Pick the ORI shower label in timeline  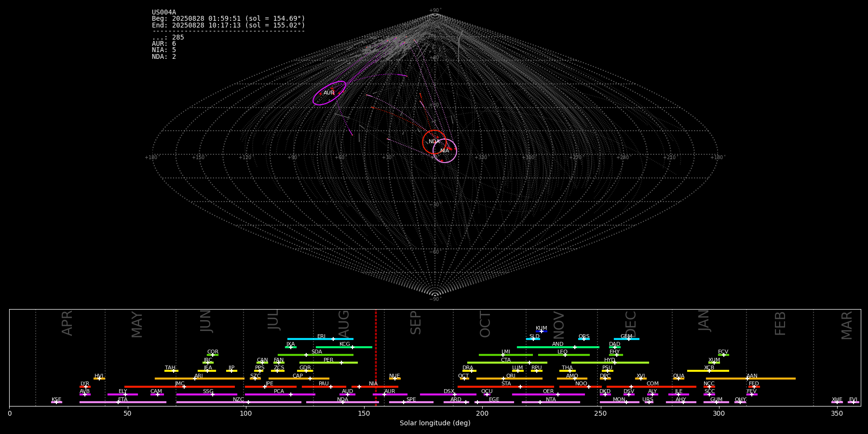coord(511,376)
